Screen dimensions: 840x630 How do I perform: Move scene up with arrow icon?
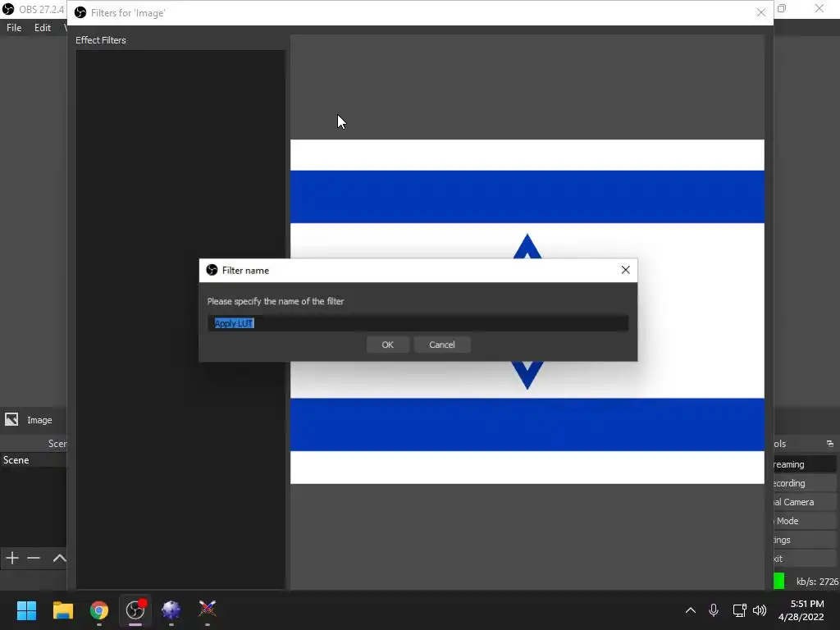pos(59,558)
